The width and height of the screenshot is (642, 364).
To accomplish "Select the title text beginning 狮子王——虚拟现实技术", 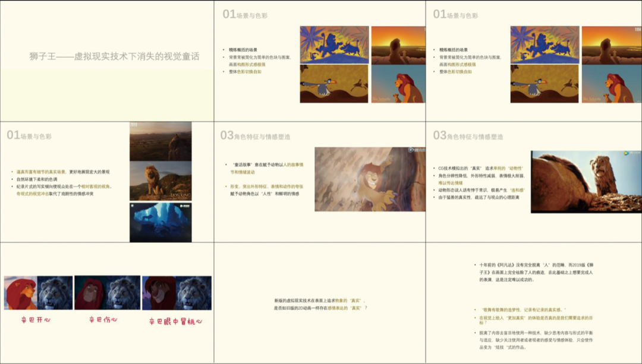I will 114,56.
